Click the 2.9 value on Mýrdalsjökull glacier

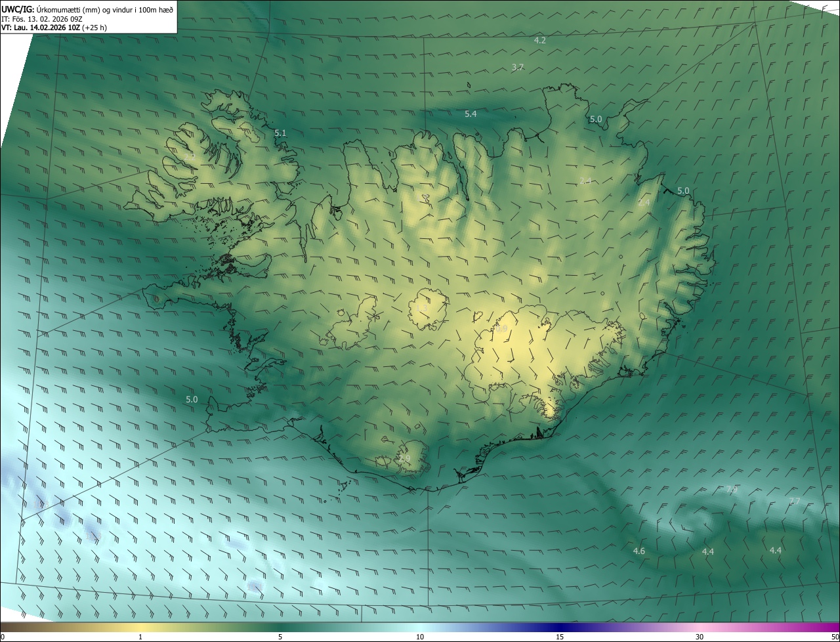[404, 459]
